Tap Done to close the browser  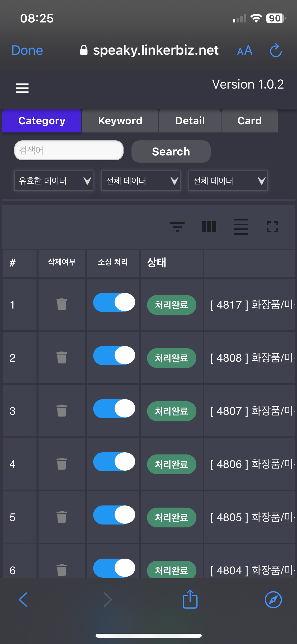click(27, 50)
